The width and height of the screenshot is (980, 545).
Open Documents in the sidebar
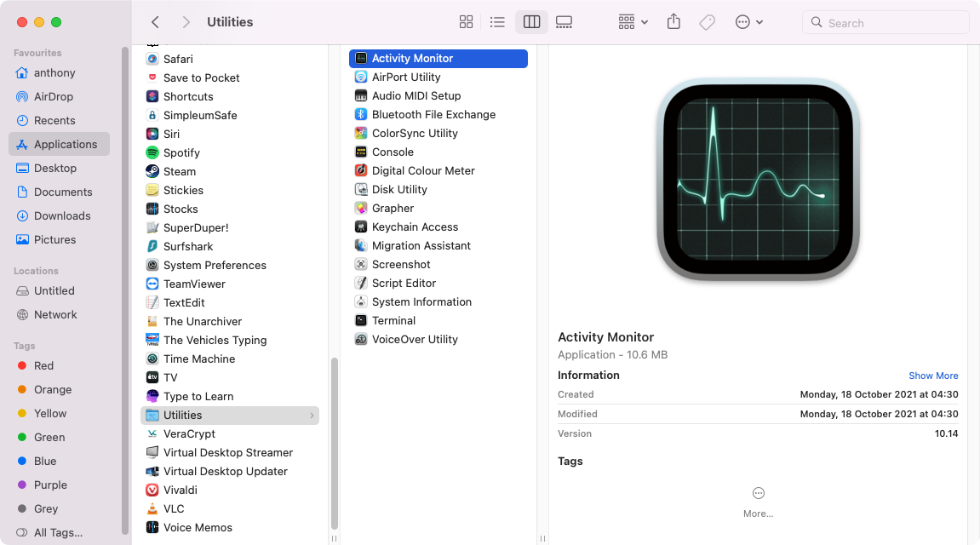click(60, 192)
